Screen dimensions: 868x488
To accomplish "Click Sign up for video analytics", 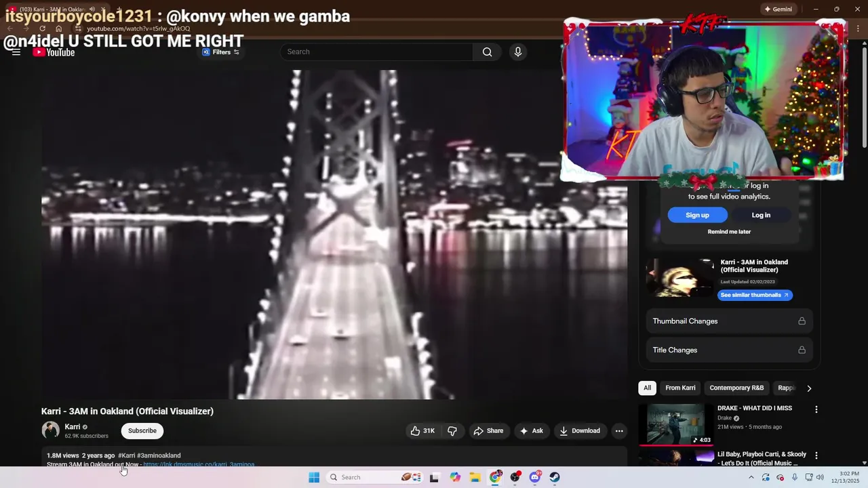I will pos(697,215).
